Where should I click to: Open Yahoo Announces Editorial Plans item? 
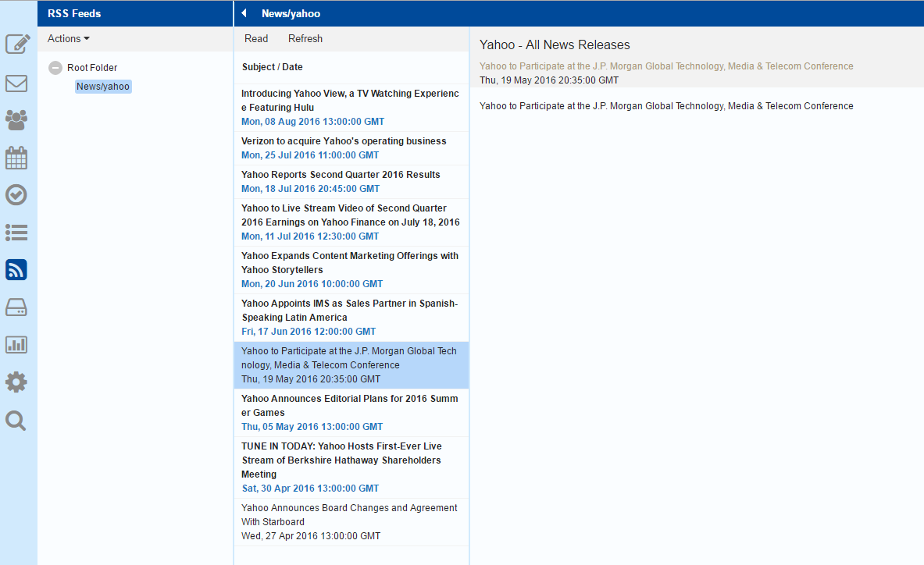(351, 413)
